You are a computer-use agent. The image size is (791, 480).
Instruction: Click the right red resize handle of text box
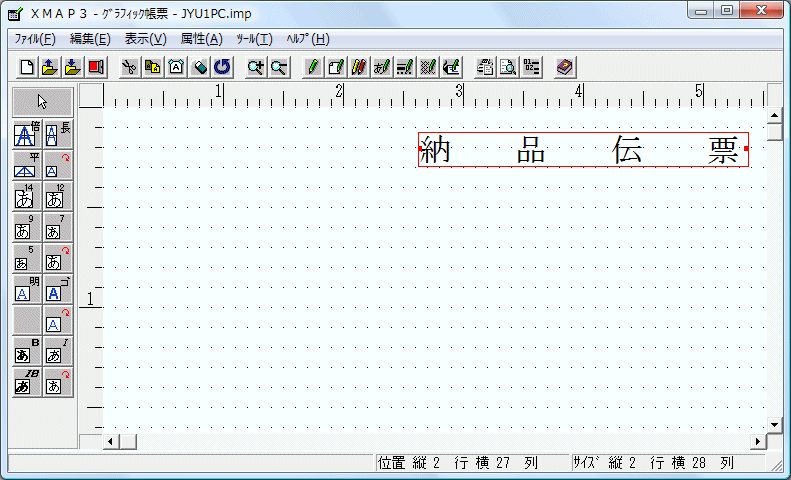click(x=747, y=148)
